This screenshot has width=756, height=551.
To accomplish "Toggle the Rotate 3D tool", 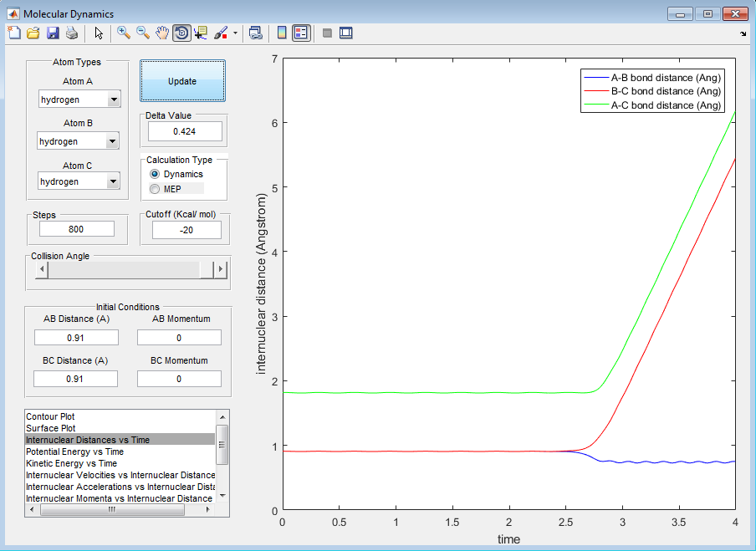I will pyautogui.click(x=181, y=33).
